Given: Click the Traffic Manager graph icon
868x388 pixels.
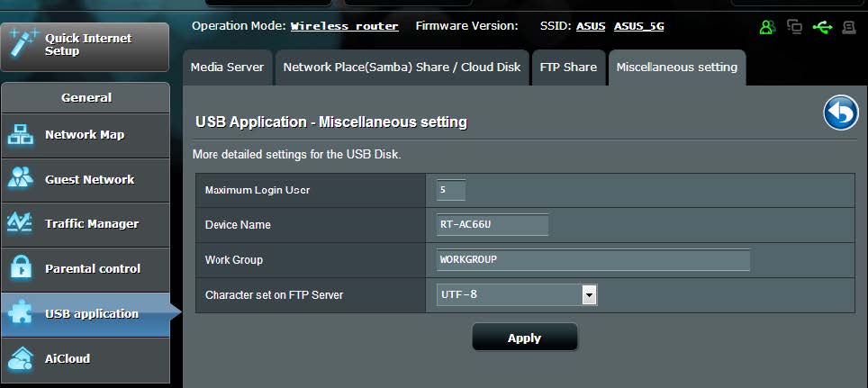Looking at the screenshot, I should 21,223.
